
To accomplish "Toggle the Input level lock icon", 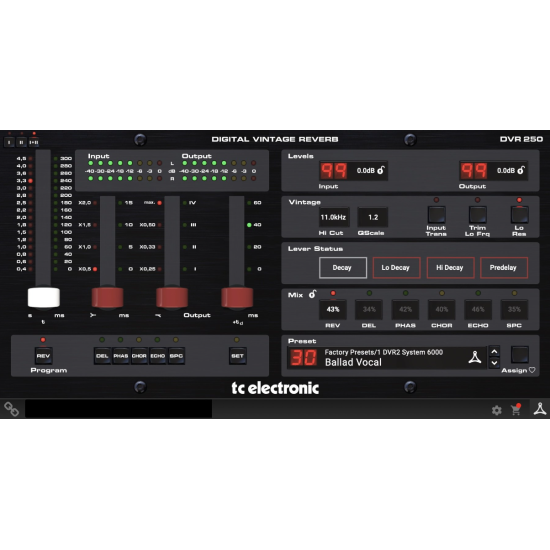I will (x=381, y=170).
